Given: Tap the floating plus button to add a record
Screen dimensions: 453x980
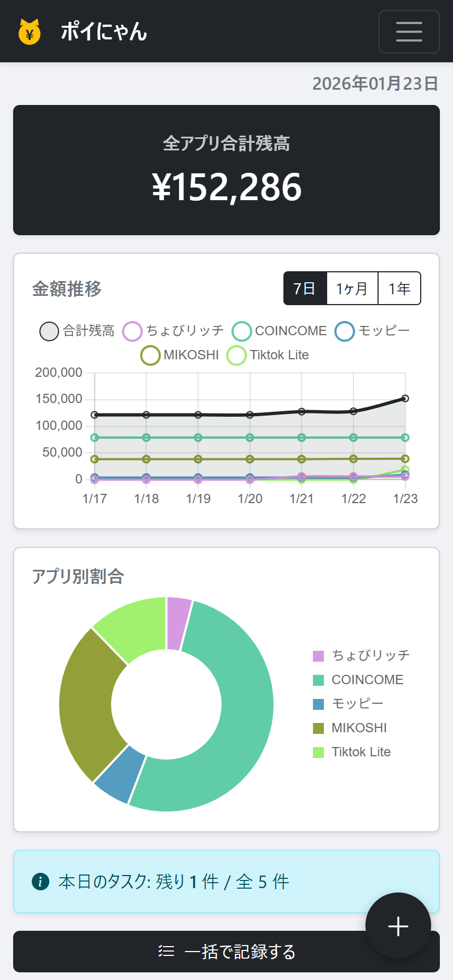Looking at the screenshot, I should 398,926.
